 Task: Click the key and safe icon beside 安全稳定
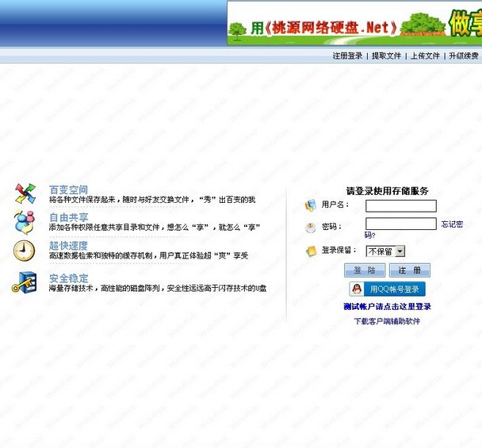[x=25, y=282]
